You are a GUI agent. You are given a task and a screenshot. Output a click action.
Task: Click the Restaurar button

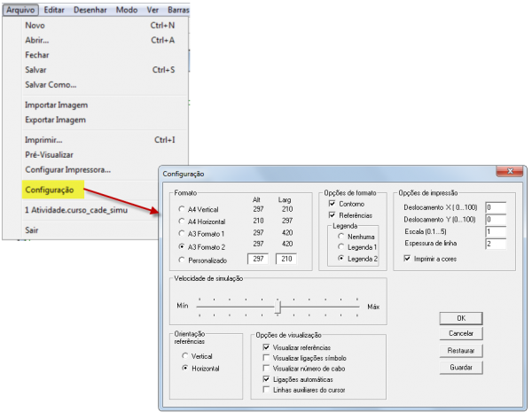pyautogui.click(x=460, y=351)
